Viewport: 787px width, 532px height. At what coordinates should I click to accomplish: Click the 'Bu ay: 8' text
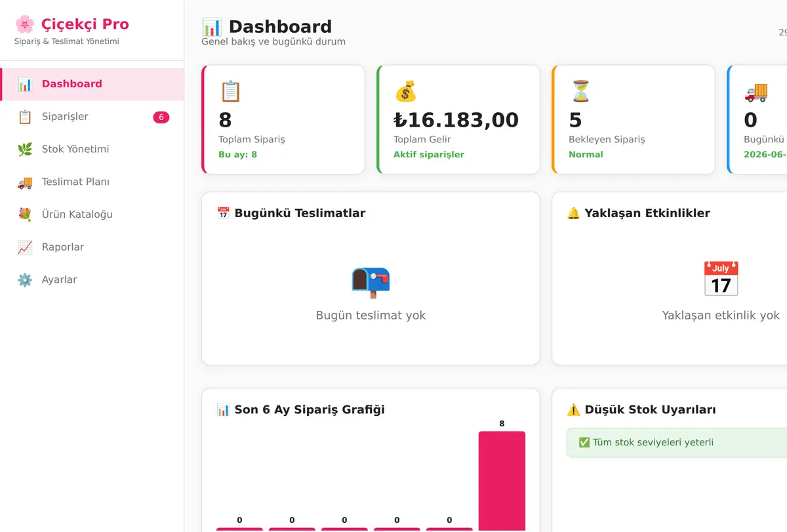click(238, 155)
